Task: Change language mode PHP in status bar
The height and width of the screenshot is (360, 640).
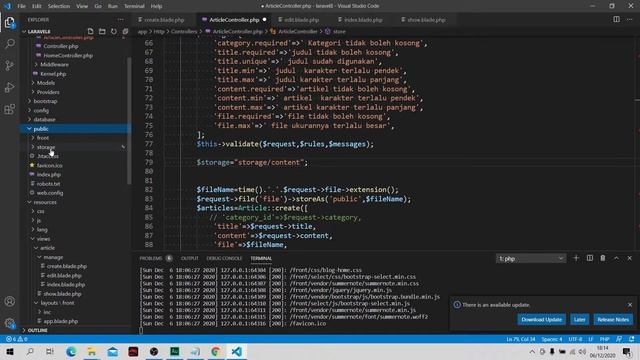Action: tap(604, 339)
